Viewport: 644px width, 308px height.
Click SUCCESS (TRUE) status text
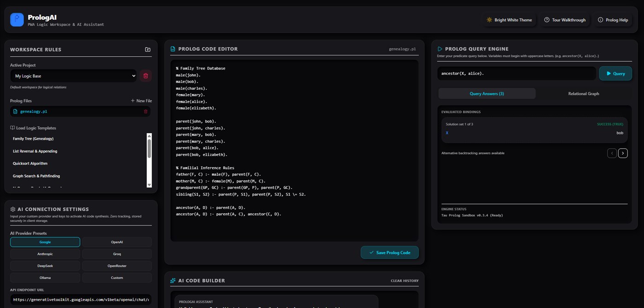[x=610, y=124]
